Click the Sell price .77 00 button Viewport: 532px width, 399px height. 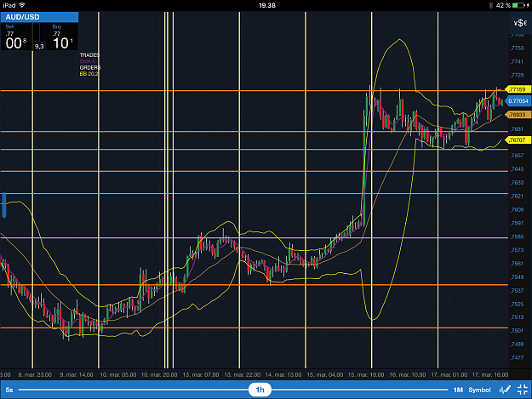[x=16, y=37]
